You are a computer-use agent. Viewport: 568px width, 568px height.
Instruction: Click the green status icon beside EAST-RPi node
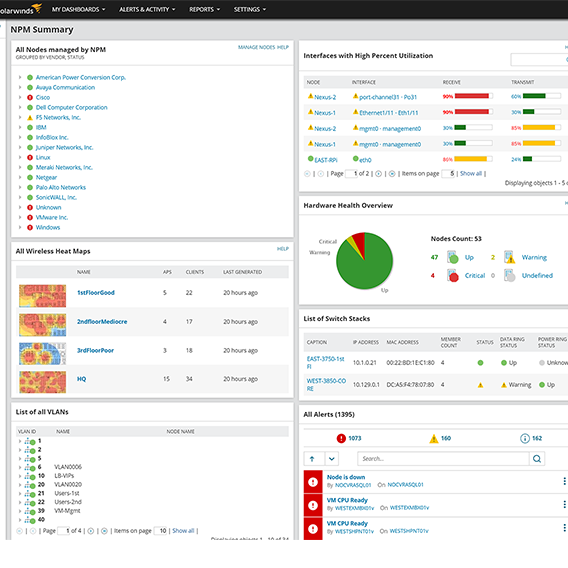pos(310,159)
